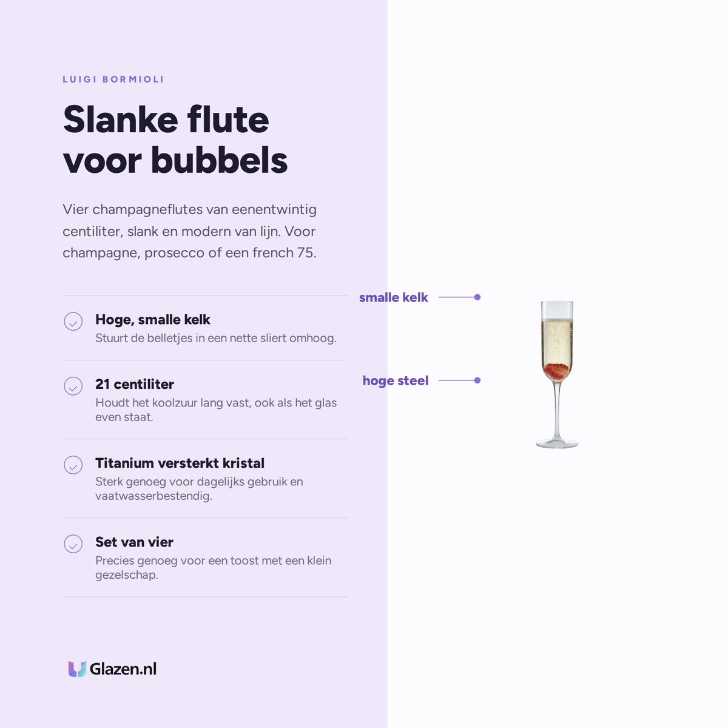Click the LUIGI BORMIOLI brand label

click(113, 79)
